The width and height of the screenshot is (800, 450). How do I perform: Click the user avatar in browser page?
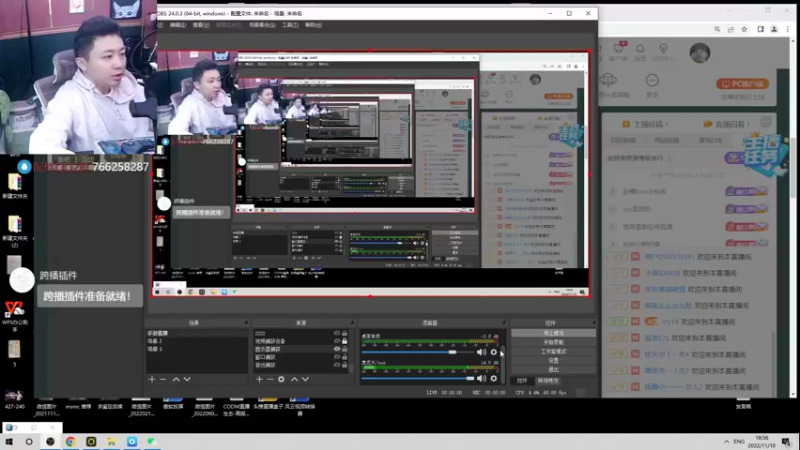pyautogui.click(x=700, y=53)
